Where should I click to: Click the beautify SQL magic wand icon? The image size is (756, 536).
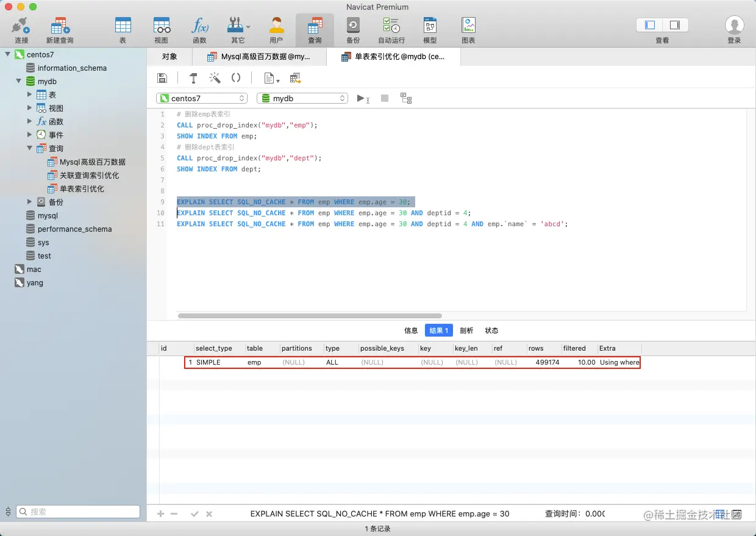pos(215,78)
